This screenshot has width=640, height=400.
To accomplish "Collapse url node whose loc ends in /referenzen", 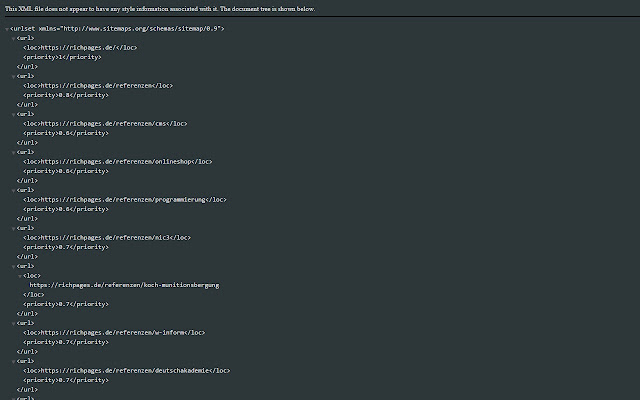I will pos(13,77).
